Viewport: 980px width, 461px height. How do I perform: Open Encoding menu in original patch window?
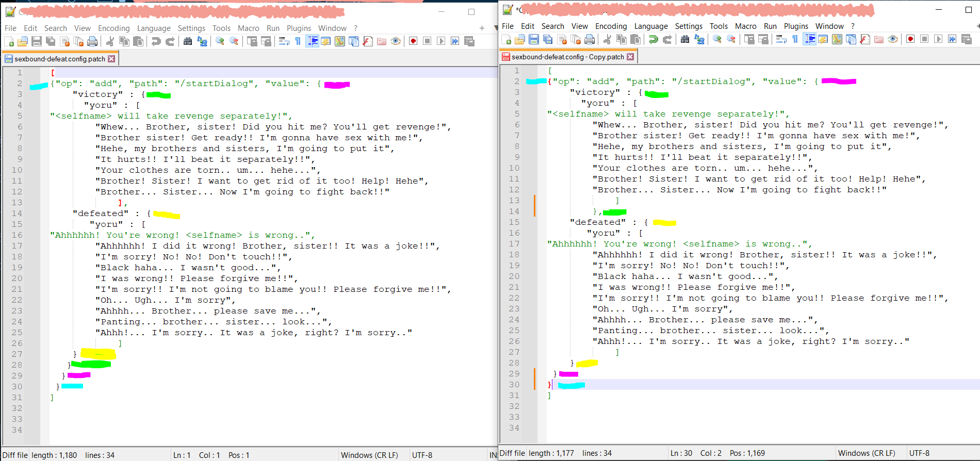click(x=114, y=28)
